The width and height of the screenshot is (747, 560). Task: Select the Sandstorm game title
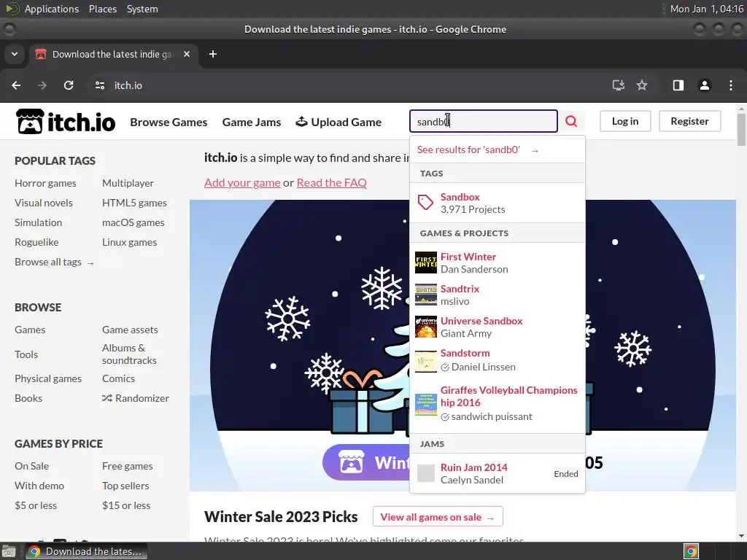click(x=465, y=353)
